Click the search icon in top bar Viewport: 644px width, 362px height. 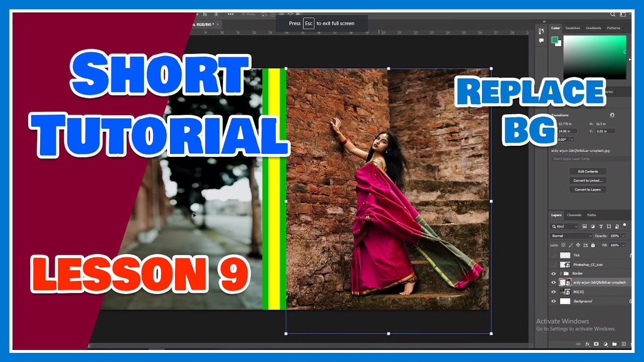coord(613,14)
